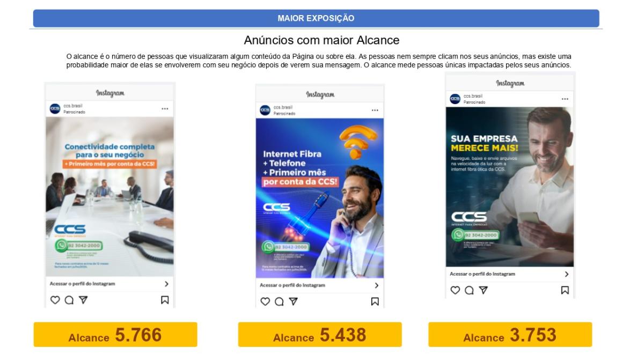Expand the chevron beside third ad's Acessar o perfil
This screenshot has height=362, width=644.
tap(567, 274)
